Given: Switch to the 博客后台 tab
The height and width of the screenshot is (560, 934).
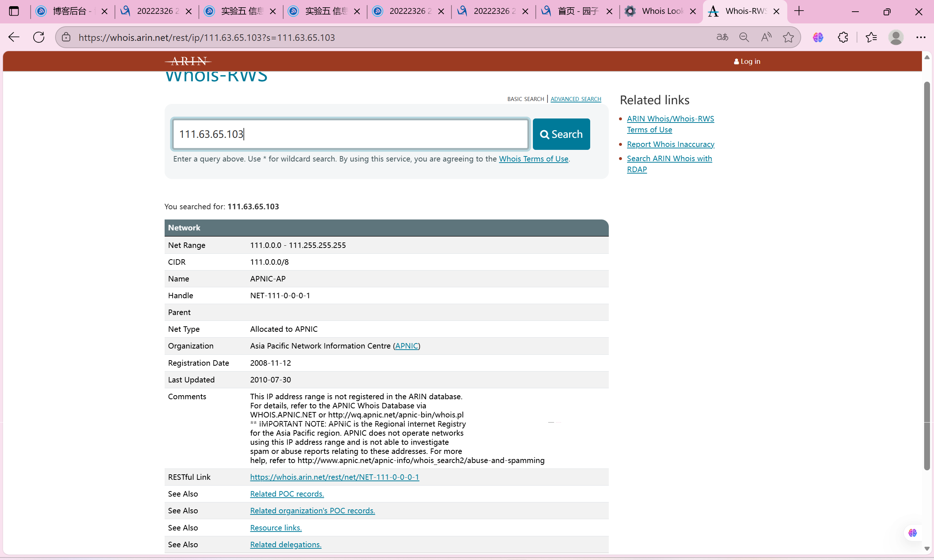Looking at the screenshot, I should [x=69, y=11].
